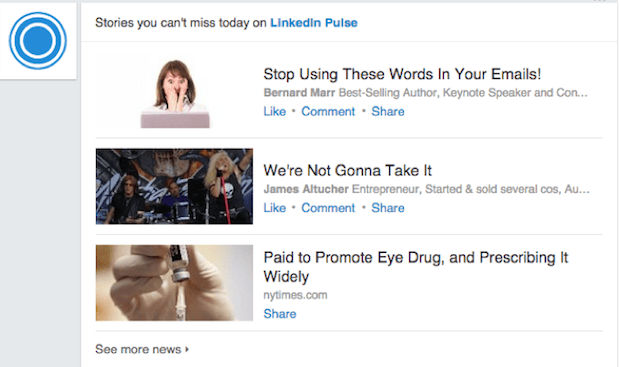This screenshot has width=620, height=367.
Task: Open the syringe vial thumbnail image
Action: click(x=174, y=283)
